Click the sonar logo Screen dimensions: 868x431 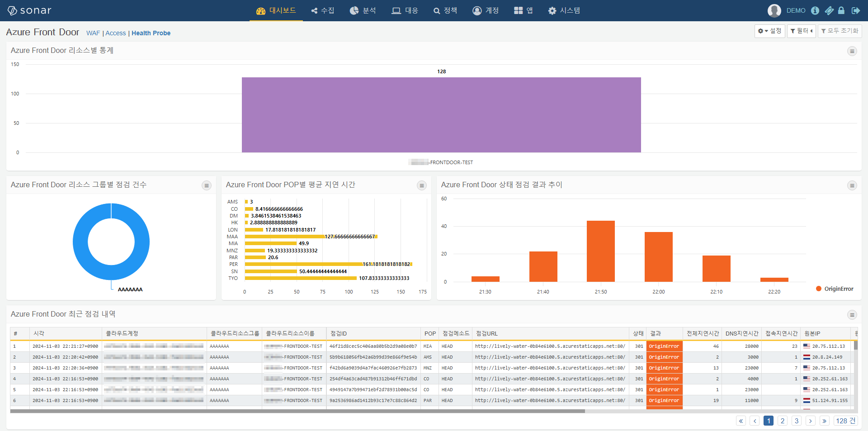point(29,10)
